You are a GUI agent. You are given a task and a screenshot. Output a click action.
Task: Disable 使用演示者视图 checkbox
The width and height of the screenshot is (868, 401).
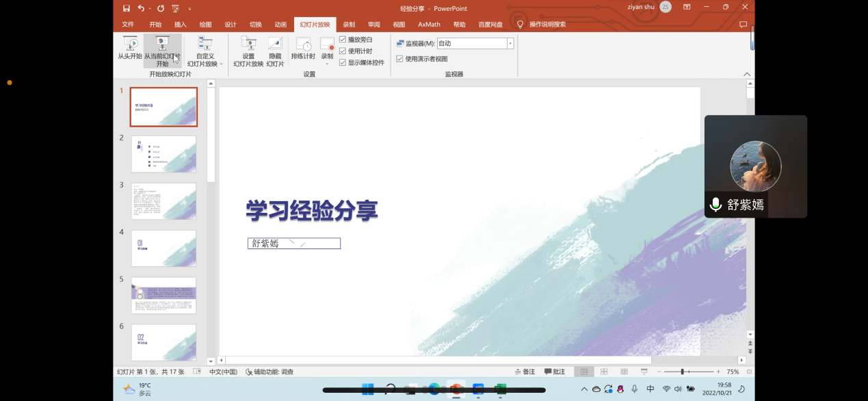pos(400,59)
